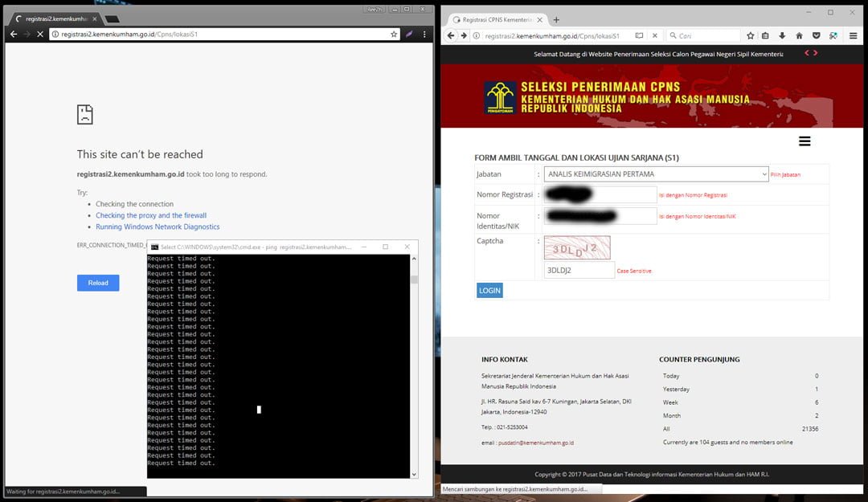
Task: Show site information in Firefox address bar
Action: tap(476, 36)
